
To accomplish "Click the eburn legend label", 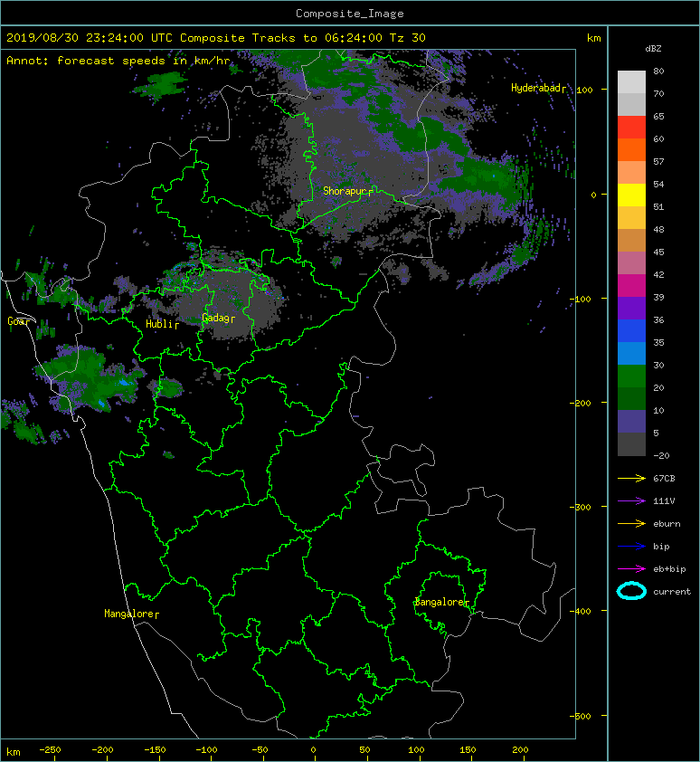I will 667,524.
